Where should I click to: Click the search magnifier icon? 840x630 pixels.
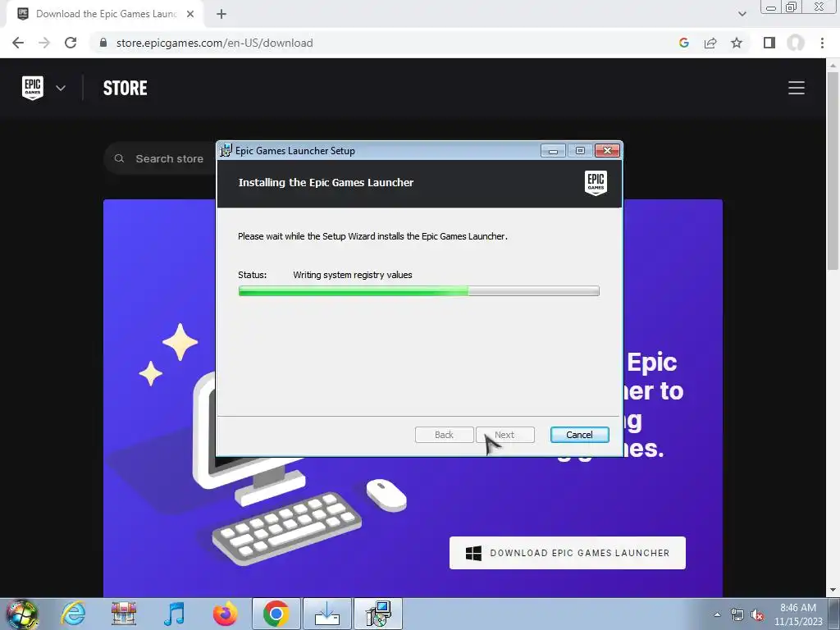tap(119, 158)
